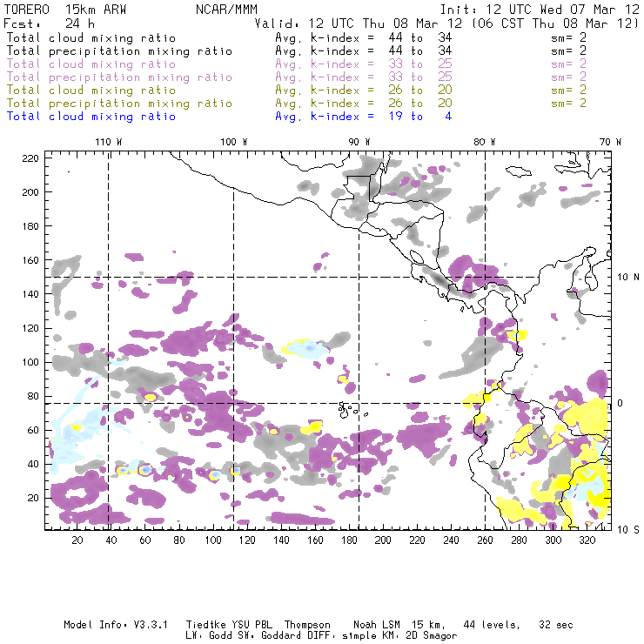Screen dimensions: 644x644
Task: Click 'sm= 2' on olive precipitation row
Action: point(568,103)
